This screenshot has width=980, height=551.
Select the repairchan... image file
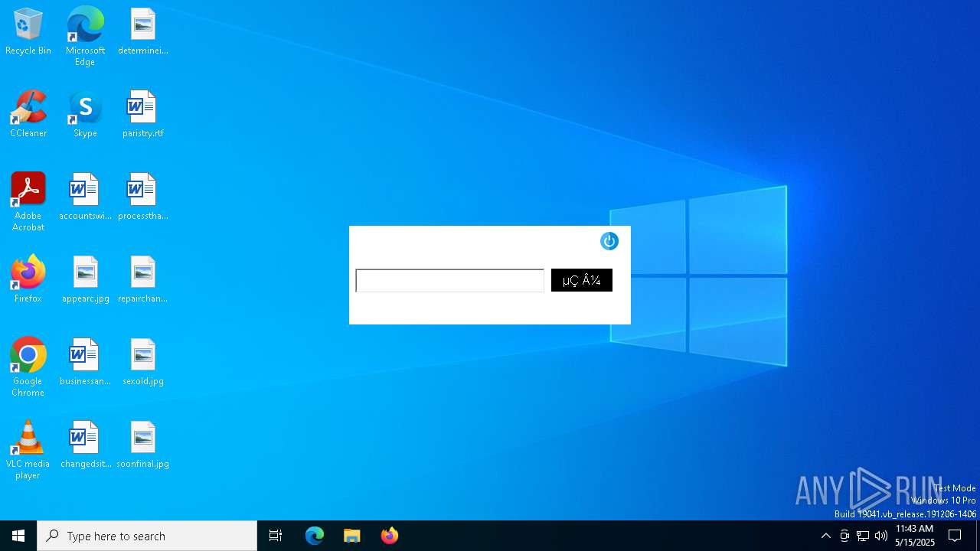142,280
